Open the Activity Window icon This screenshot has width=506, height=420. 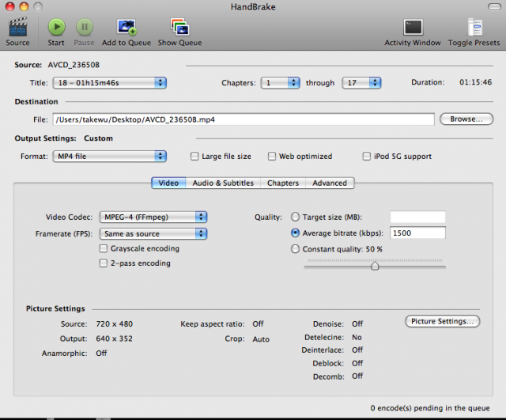coord(413,27)
